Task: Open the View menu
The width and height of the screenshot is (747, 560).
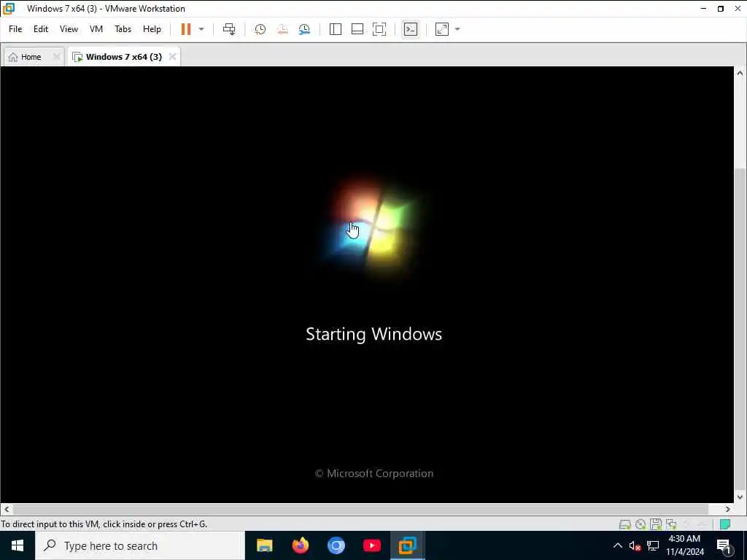Action: (x=69, y=29)
